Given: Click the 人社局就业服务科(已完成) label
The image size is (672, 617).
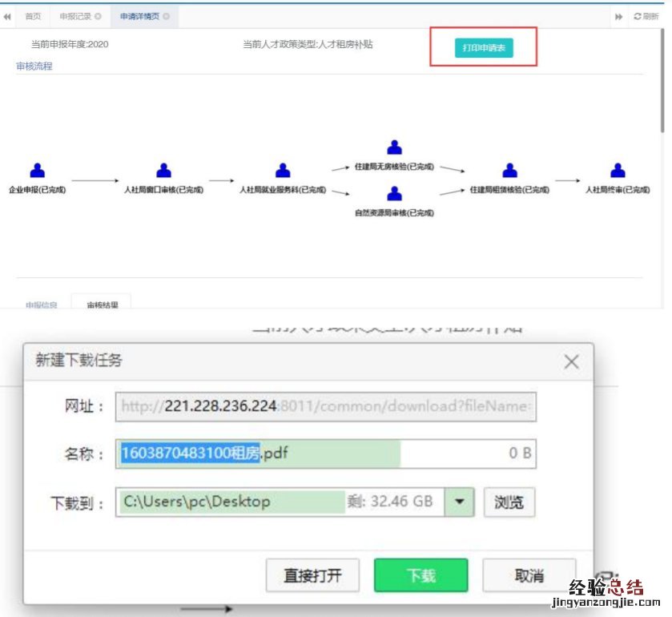Looking at the screenshot, I should click(283, 190).
